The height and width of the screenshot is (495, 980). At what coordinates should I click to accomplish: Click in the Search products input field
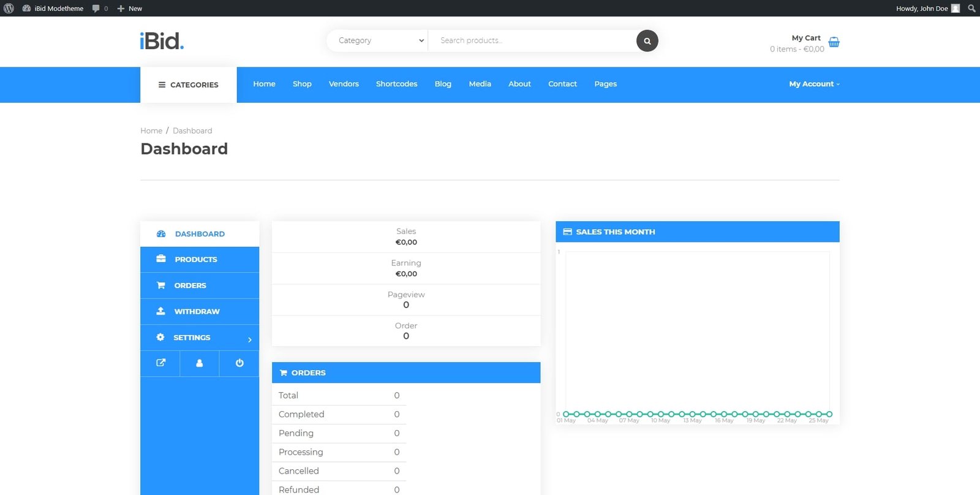532,40
